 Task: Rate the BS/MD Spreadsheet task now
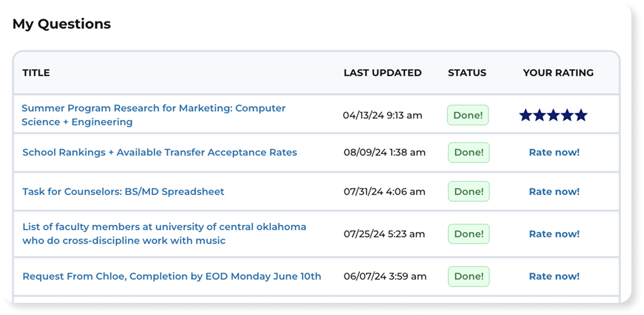(554, 191)
